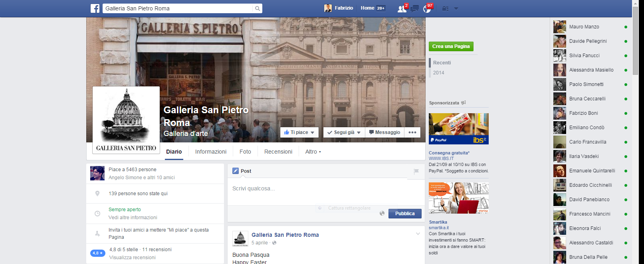
Task: Open the notifications globe icon
Action: point(427,9)
